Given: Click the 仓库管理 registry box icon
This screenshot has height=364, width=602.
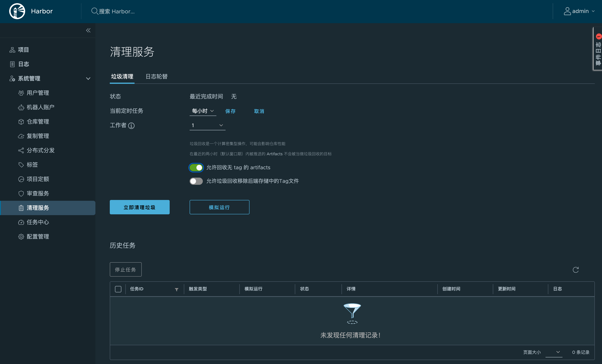Looking at the screenshot, I should [x=21, y=122].
